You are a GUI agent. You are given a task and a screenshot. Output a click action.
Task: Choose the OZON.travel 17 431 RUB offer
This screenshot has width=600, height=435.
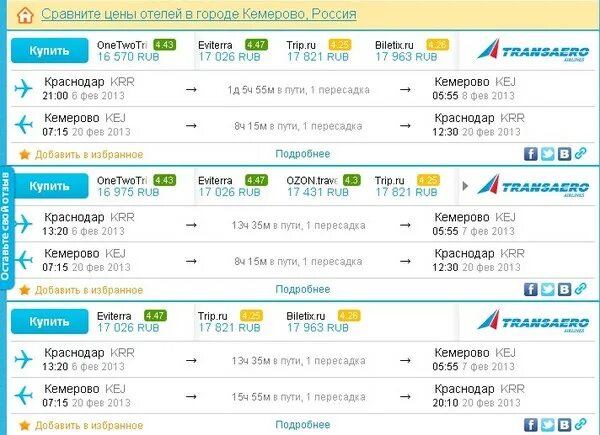coord(323,186)
